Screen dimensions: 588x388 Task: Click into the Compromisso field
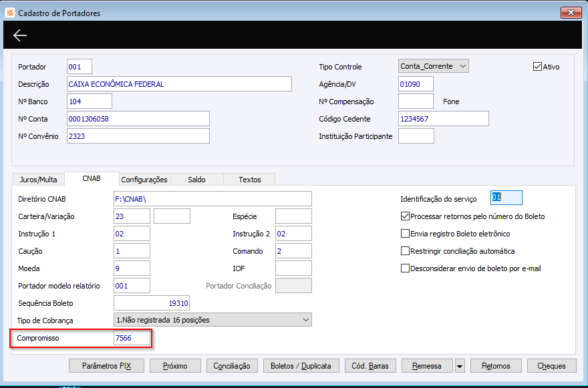[x=132, y=338]
